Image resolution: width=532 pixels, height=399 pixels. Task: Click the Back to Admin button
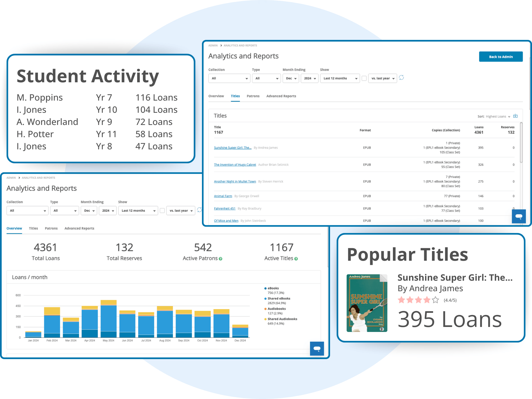tap(501, 57)
